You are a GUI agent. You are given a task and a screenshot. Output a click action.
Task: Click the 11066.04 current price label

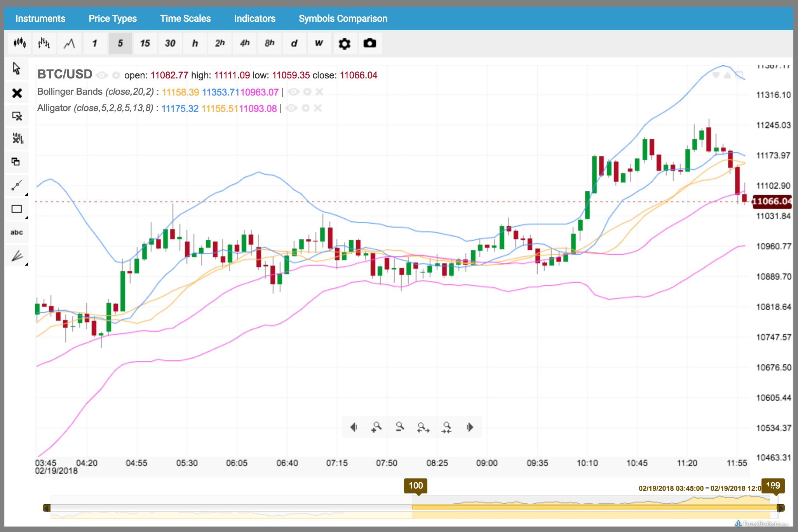coord(772,201)
